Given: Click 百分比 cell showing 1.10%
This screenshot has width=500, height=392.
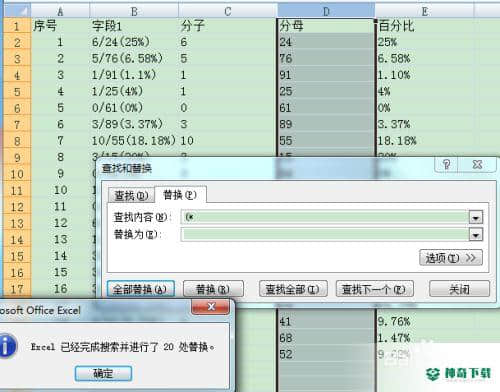Looking at the screenshot, I should (425, 75).
